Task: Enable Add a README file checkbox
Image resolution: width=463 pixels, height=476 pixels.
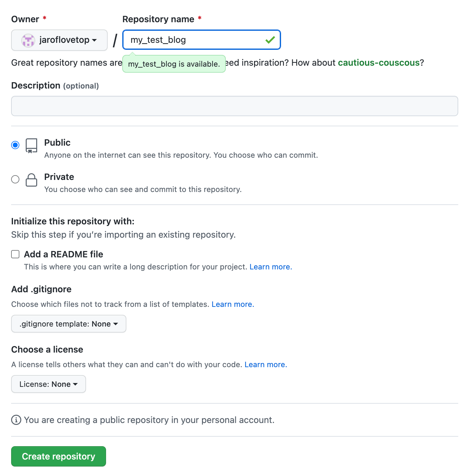Action: [15, 254]
